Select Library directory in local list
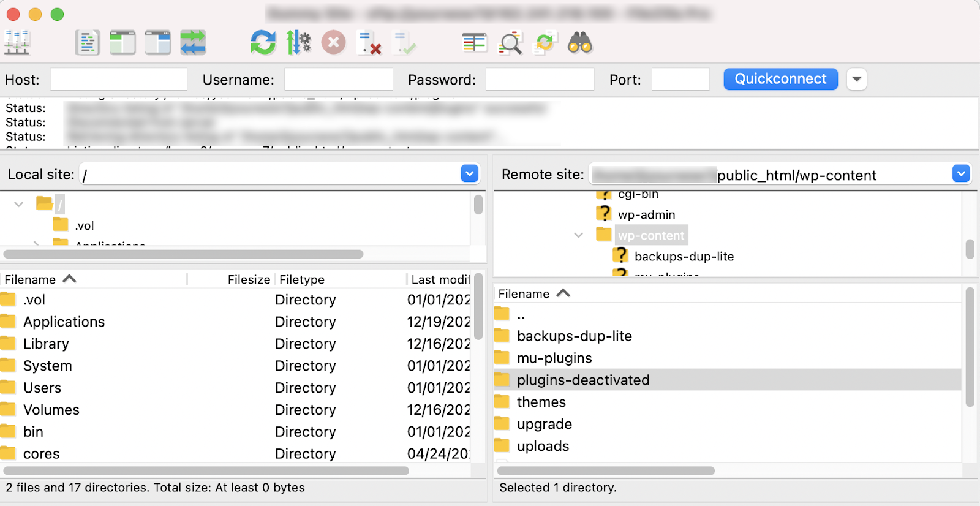This screenshot has width=980, height=506. [236, 344]
